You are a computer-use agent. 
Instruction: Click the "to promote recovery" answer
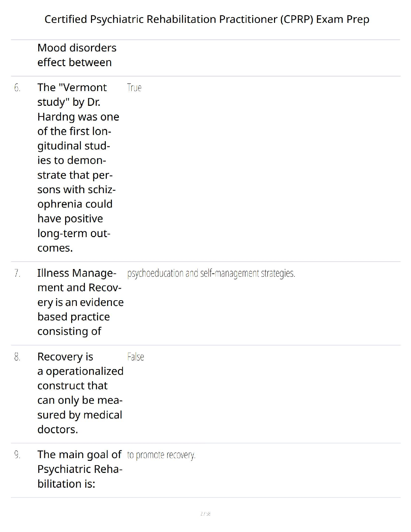[161, 455]
